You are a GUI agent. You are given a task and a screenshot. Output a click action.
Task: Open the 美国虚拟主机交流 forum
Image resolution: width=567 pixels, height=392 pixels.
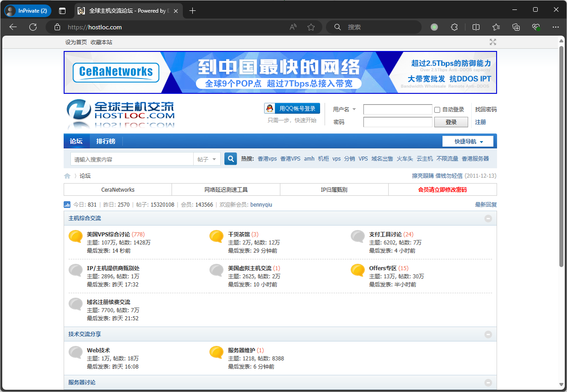250,268
